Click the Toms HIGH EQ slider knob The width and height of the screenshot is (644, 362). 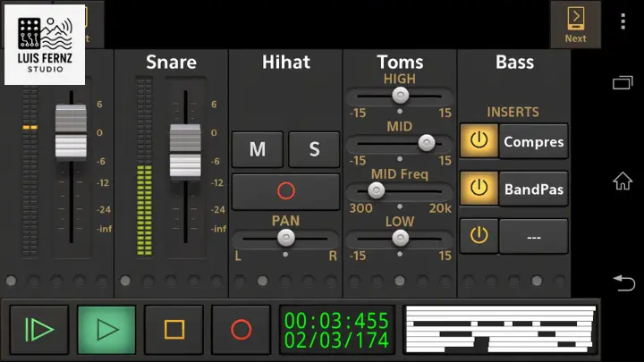pyautogui.click(x=400, y=96)
